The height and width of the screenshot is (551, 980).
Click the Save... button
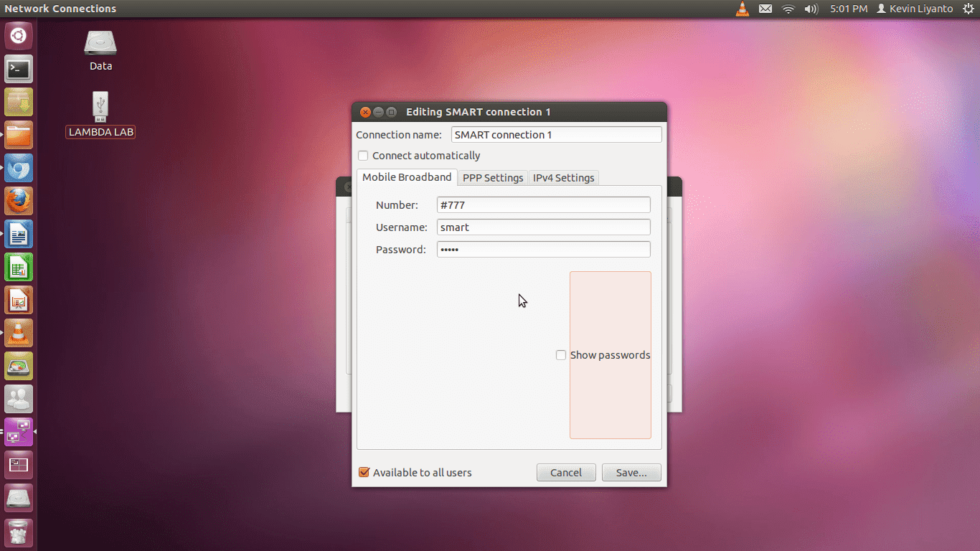pyautogui.click(x=631, y=473)
